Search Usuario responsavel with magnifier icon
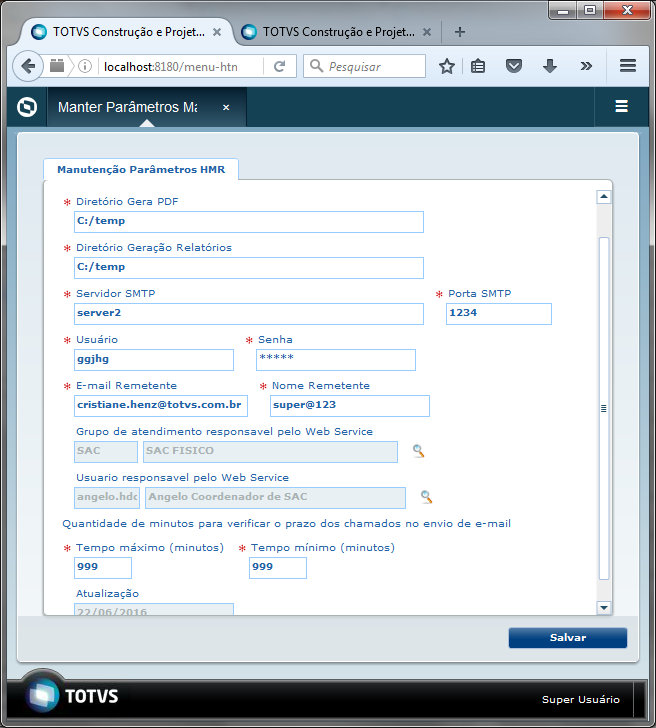This screenshot has width=656, height=728. (426, 497)
